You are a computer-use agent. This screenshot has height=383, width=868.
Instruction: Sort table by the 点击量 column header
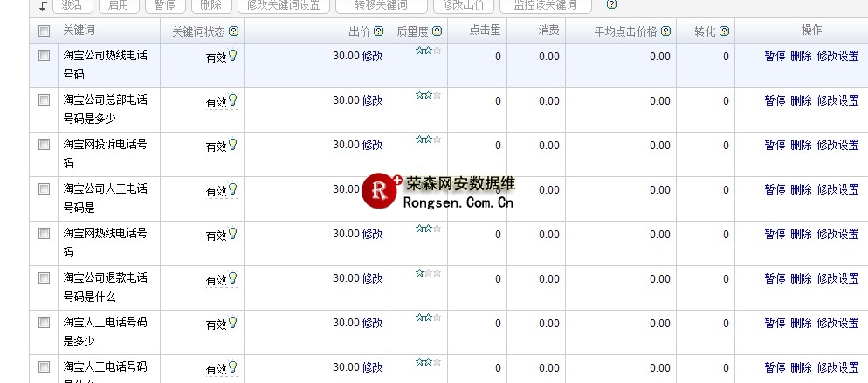coord(485,31)
